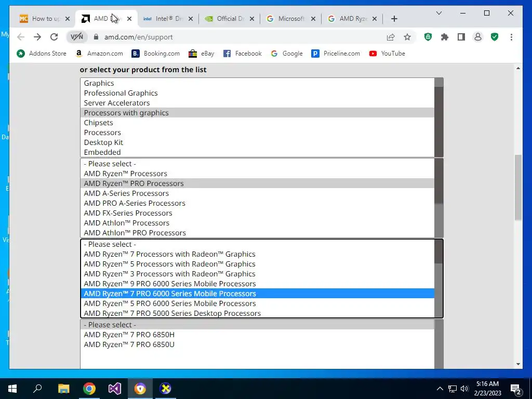Open the Chrome profile avatar

(x=478, y=37)
